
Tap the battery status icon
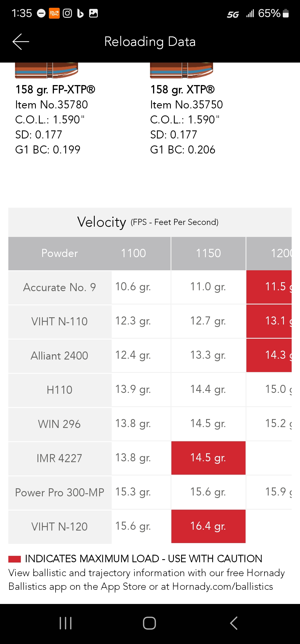pos(286,13)
